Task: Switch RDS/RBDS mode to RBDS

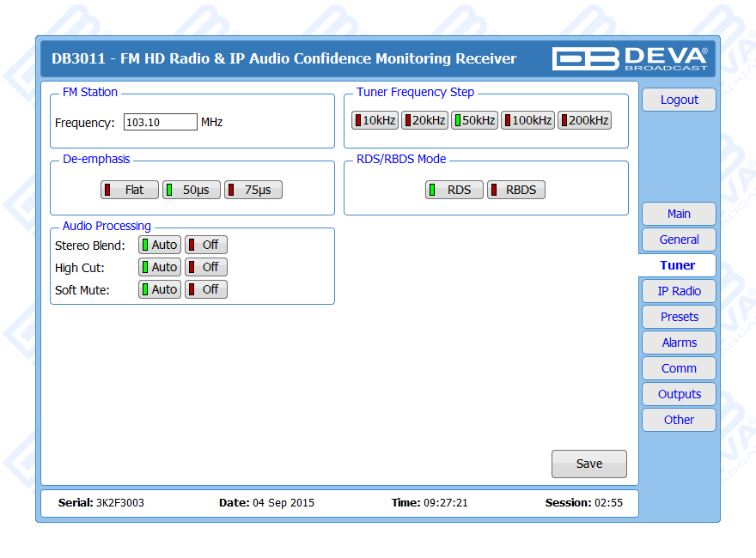Action: click(x=516, y=190)
